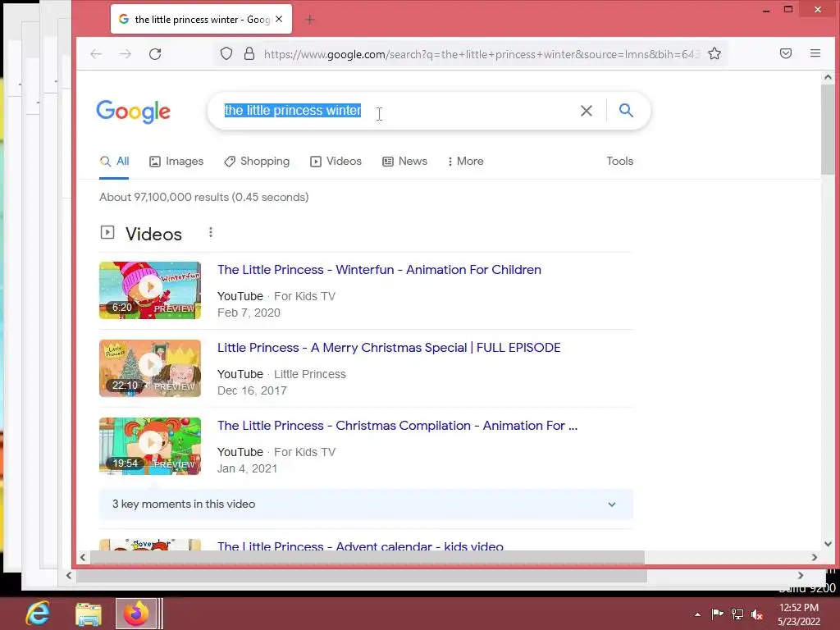Screen dimensions: 840x630
Task: Play Christmas Compilation thumbnail preview 19:54
Action: pyautogui.click(x=150, y=445)
